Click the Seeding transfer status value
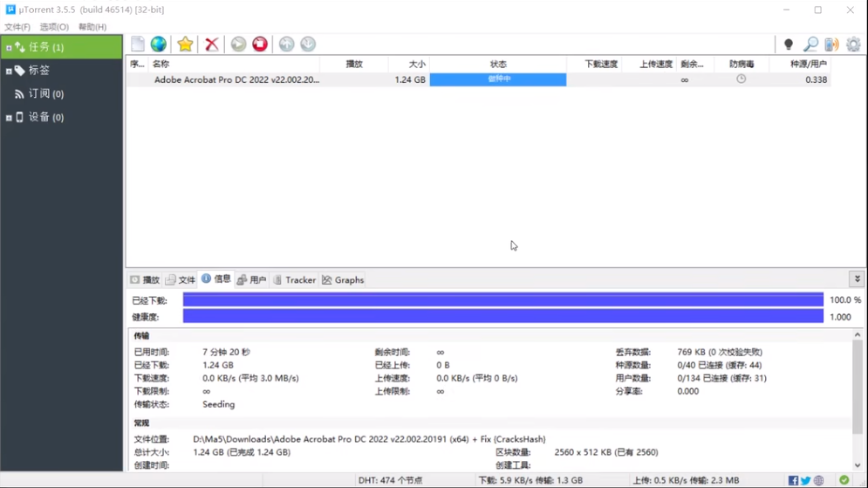 point(219,404)
